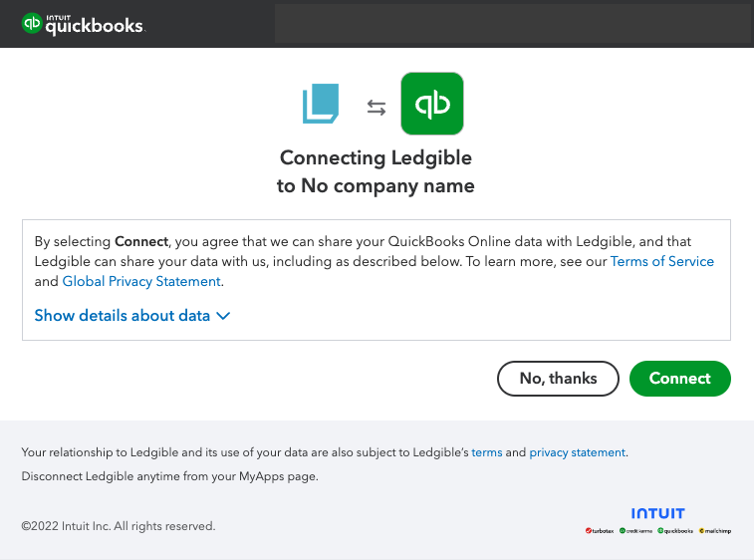Open the Terms of Service link
Screen dimensions: 754x560
pos(662,261)
